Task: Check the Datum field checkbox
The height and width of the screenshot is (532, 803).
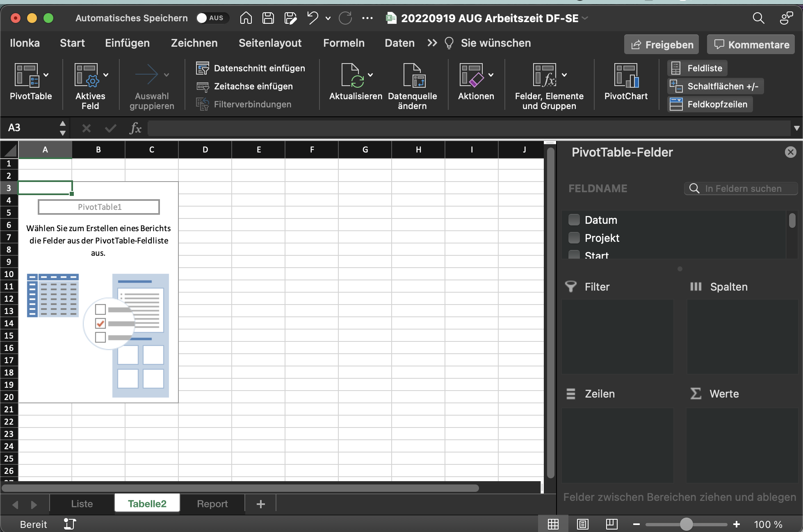Action: coord(574,220)
